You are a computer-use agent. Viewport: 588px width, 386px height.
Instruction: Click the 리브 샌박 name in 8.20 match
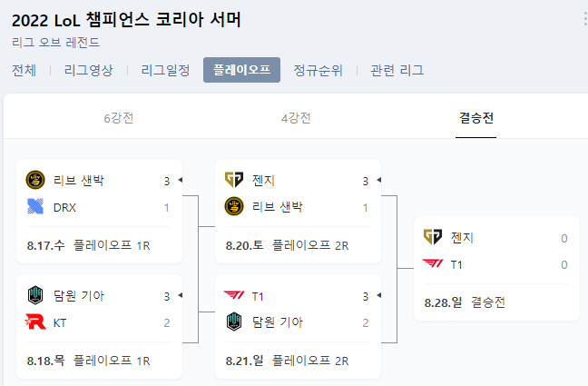[x=277, y=206]
